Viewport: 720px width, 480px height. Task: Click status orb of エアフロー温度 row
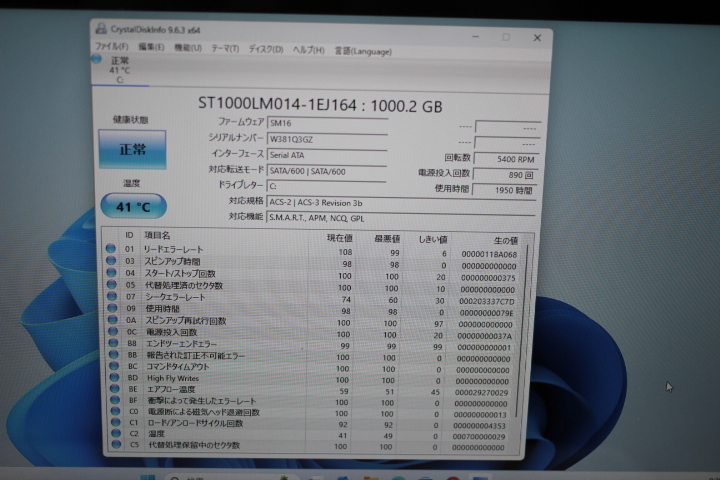click(115, 389)
